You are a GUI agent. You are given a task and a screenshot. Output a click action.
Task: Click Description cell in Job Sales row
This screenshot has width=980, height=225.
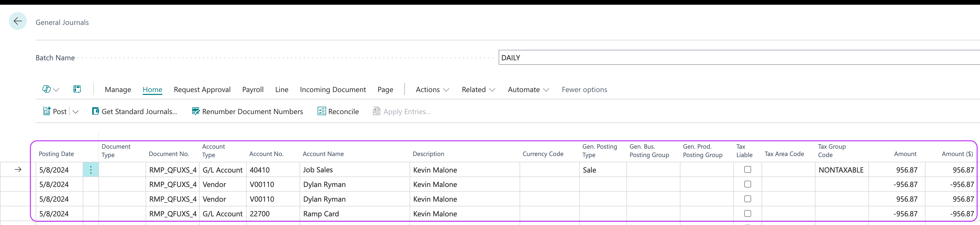click(x=465, y=170)
